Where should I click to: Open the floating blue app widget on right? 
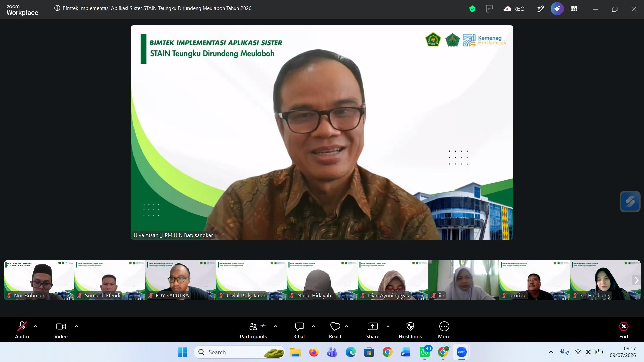(630, 201)
